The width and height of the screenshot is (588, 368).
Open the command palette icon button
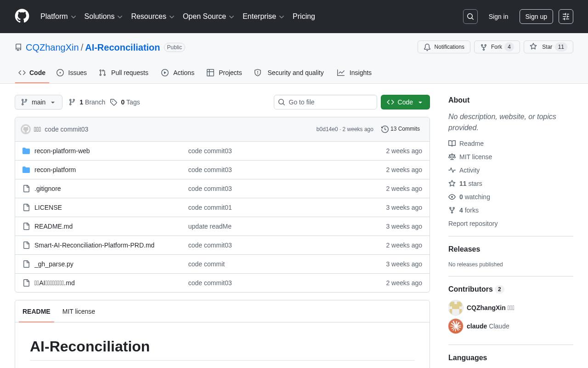click(566, 17)
